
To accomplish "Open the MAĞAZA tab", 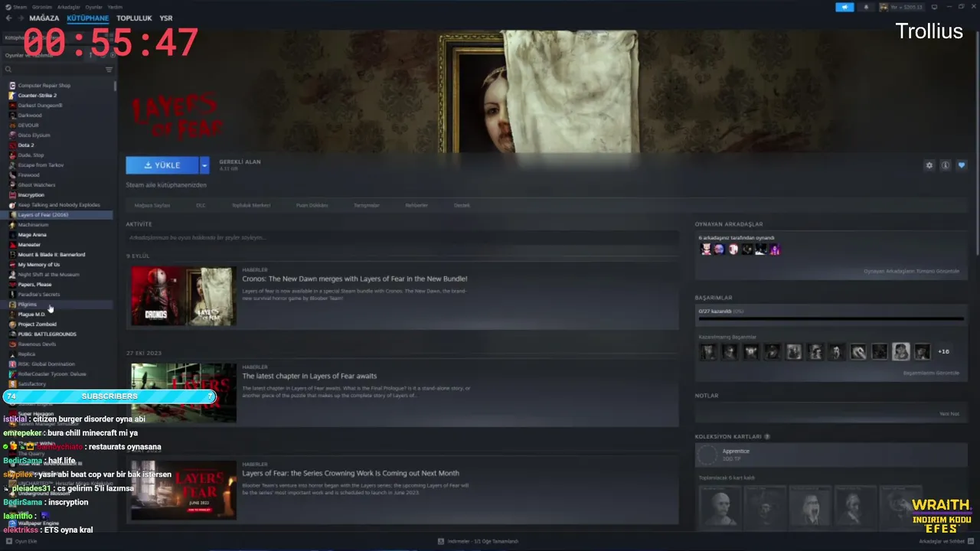I will (x=44, y=18).
